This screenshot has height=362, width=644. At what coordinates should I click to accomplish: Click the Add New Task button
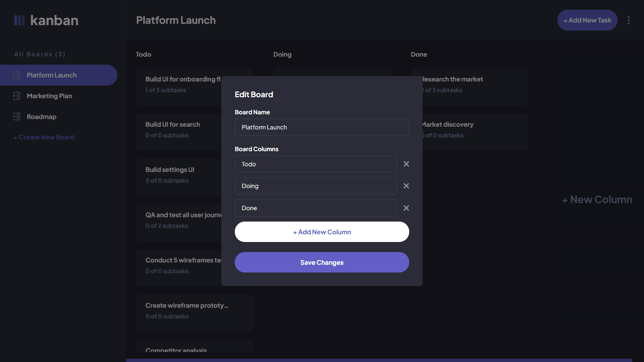(x=587, y=20)
